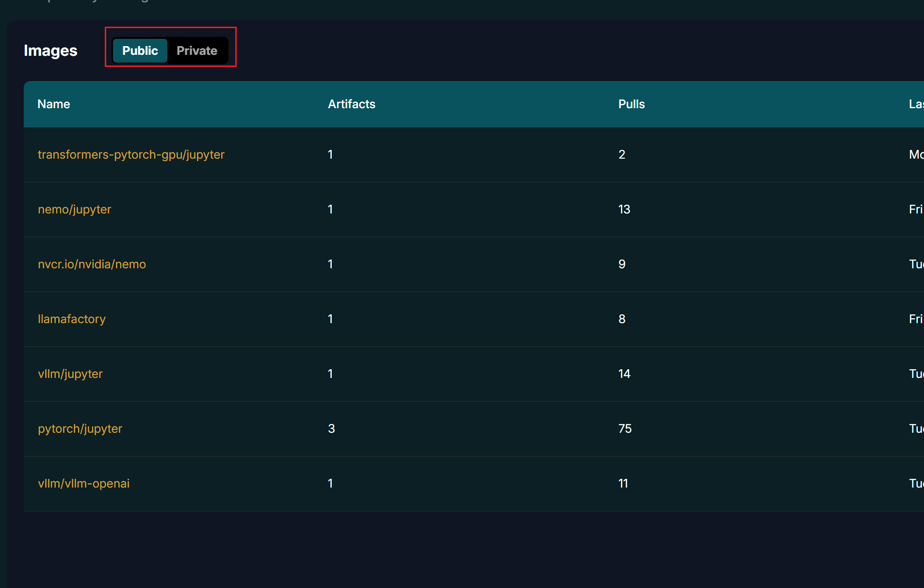This screenshot has height=588, width=924.
Task: Click the Name column header
Action: coord(54,104)
